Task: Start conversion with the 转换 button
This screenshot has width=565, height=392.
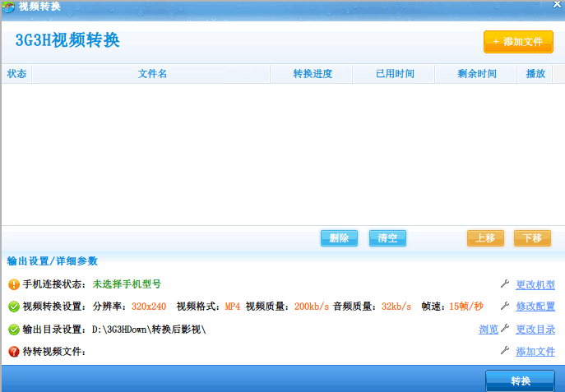Action: (520, 380)
